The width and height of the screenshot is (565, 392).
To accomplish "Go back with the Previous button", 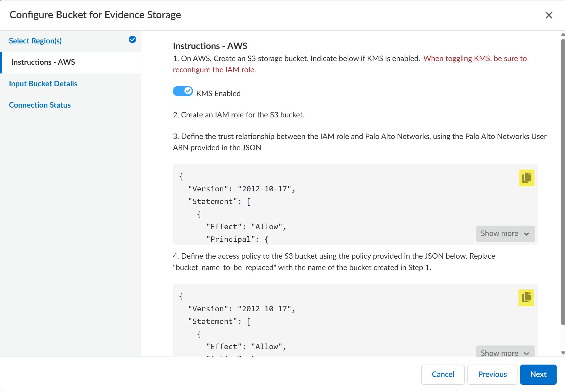I will coord(492,374).
